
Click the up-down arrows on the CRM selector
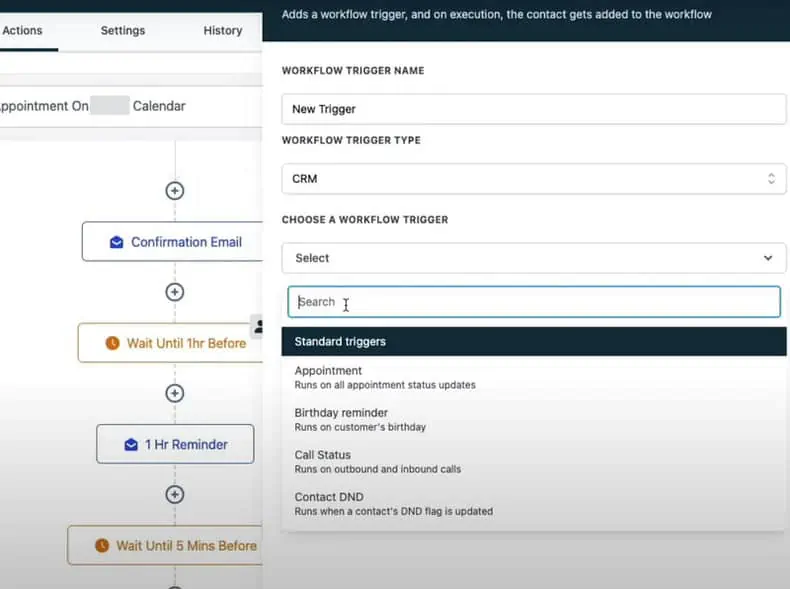[771, 178]
